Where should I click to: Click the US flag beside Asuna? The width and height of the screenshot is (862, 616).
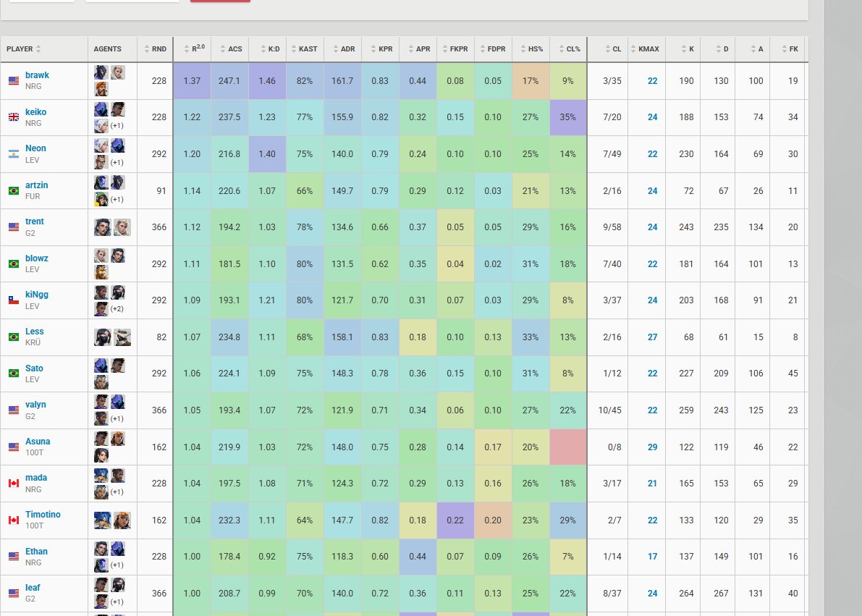point(14,447)
